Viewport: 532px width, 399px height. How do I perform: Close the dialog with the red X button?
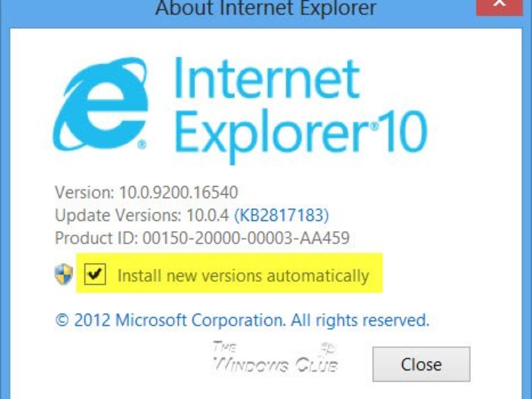500,5
